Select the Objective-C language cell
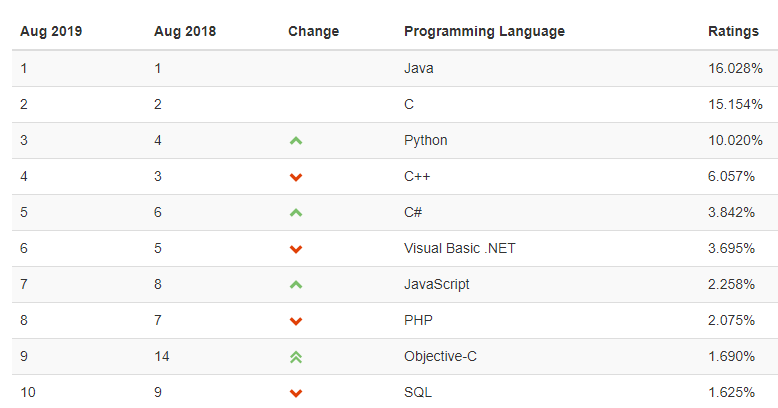The width and height of the screenshot is (778, 408). coord(440,356)
